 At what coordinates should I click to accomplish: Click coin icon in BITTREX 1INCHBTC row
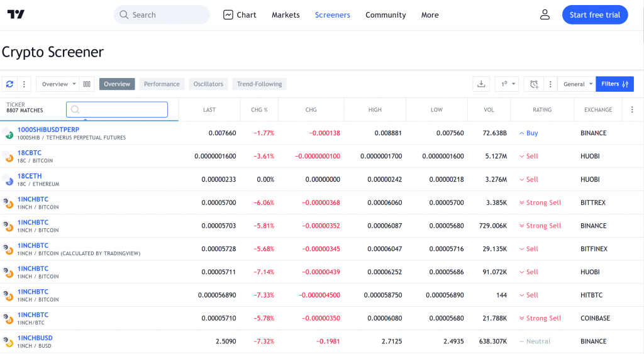coord(8,202)
